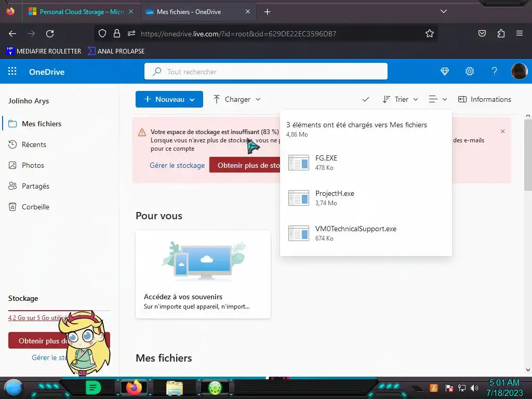This screenshot has width=532, height=399.
Task: Click sidebar Obtenir plus de stockage button
Action: [39, 341]
